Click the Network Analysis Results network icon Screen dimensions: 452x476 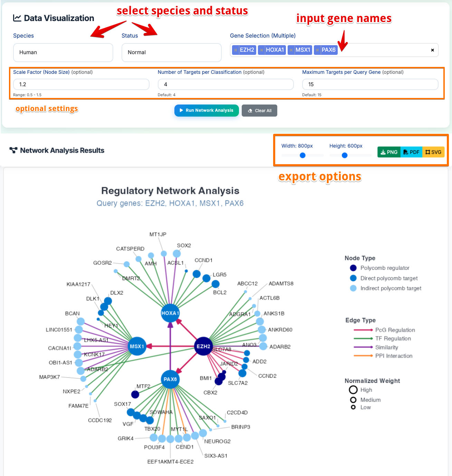[x=13, y=150]
